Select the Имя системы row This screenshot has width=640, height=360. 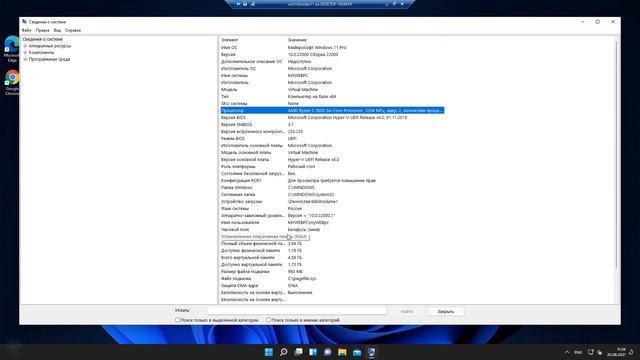(x=332, y=76)
